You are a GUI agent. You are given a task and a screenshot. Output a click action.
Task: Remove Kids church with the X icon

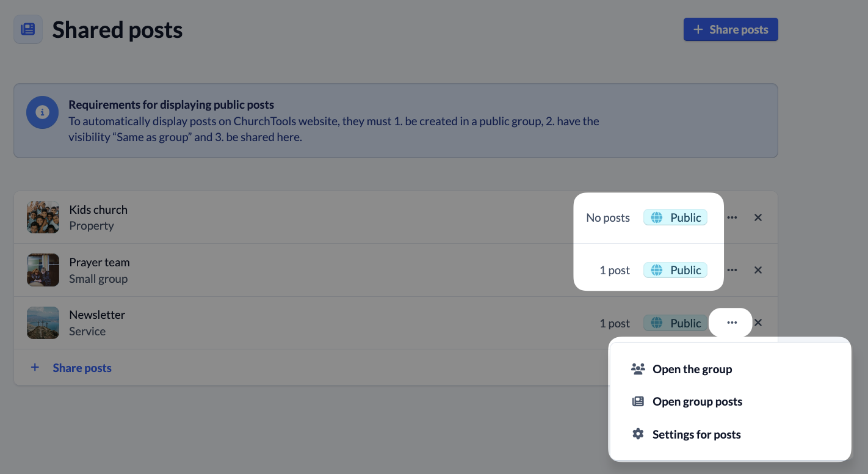(x=758, y=217)
